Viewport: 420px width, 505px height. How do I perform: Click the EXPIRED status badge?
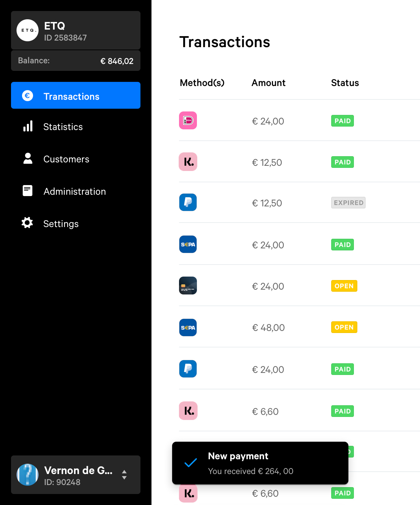[x=348, y=203]
